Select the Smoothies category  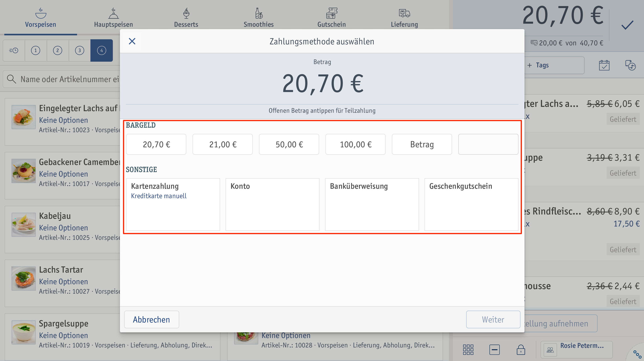[x=259, y=17]
